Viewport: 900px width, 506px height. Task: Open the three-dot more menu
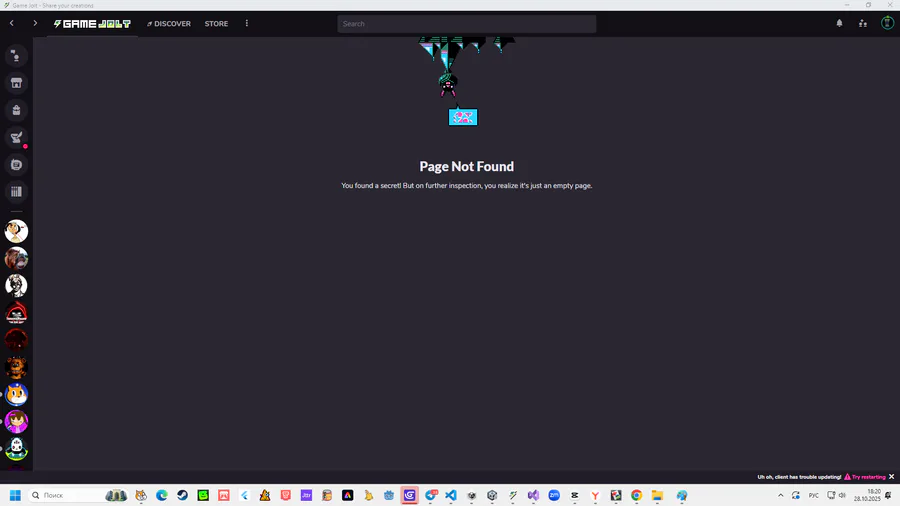tap(247, 24)
